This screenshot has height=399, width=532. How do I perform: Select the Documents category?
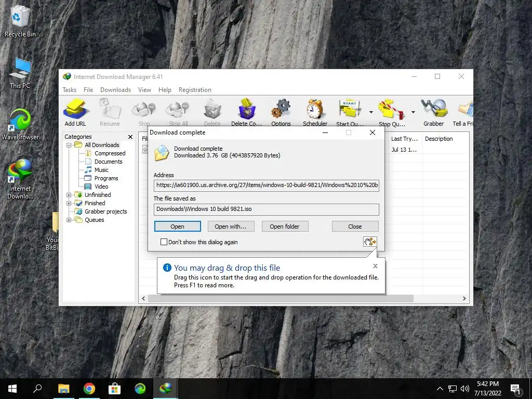[x=108, y=162]
